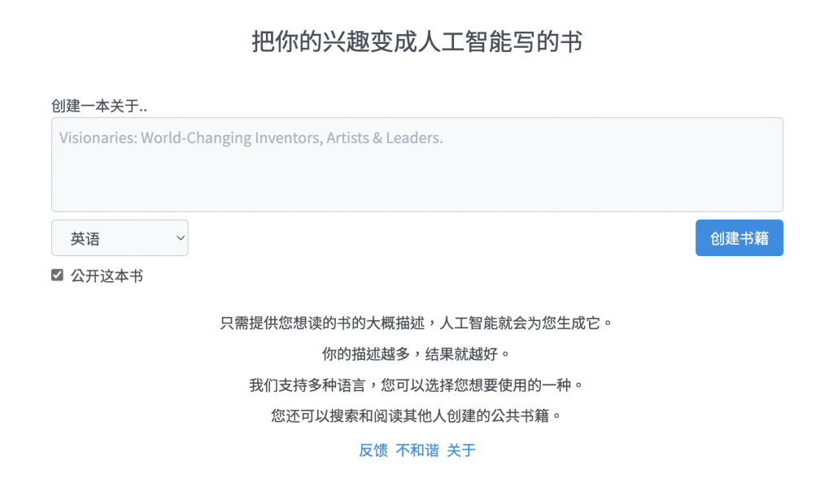
Task: Open the 英语 language selector
Action: pos(120,238)
